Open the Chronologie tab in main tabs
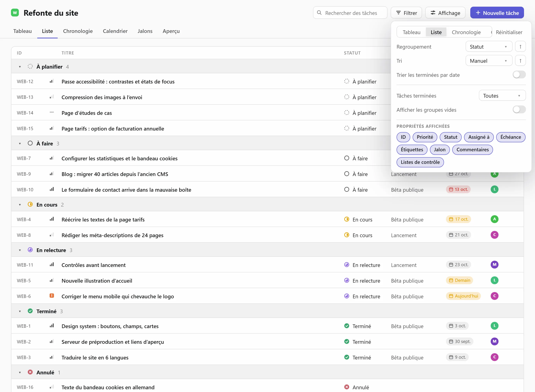 coord(78,31)
